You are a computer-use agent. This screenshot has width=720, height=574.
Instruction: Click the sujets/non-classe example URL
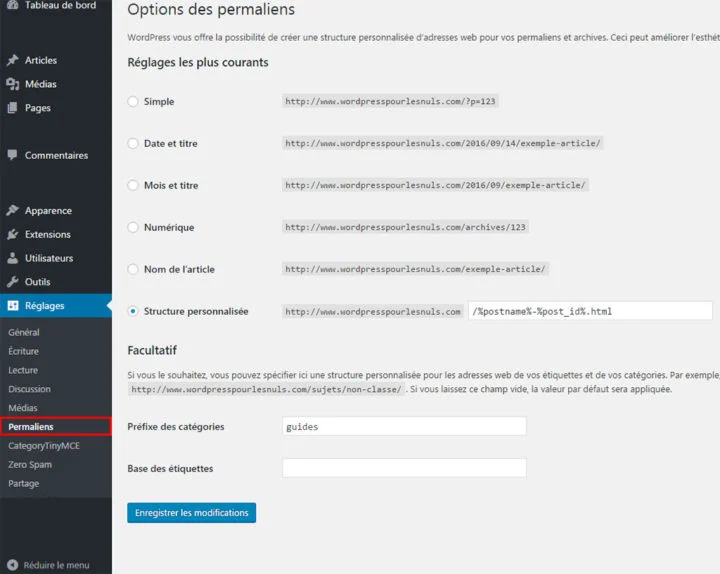pos(266,389)
